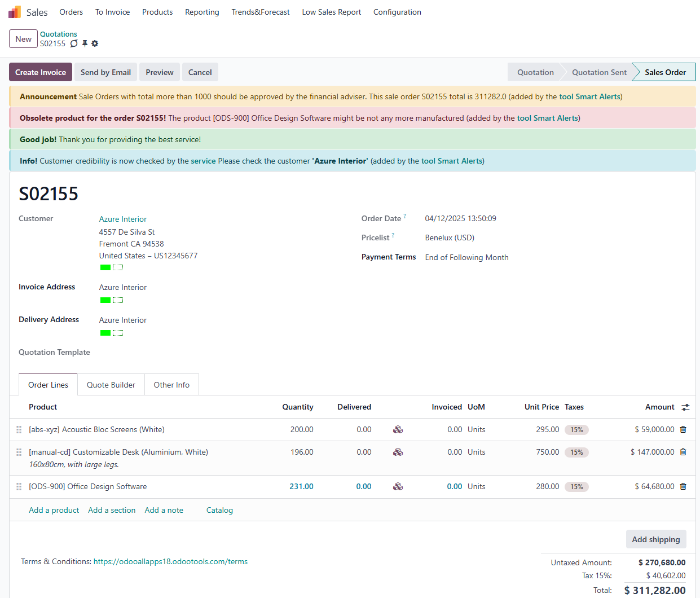The height and width of the screenshot is (598, 700).
Task: Open the Terms & Conditions URL
Action: pyautogui.click(x=170, y=561)
